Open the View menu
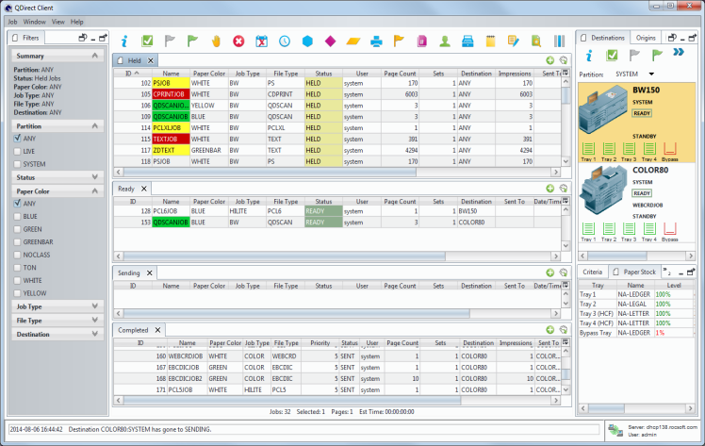The image size is (705, 446). coord(58,22)
